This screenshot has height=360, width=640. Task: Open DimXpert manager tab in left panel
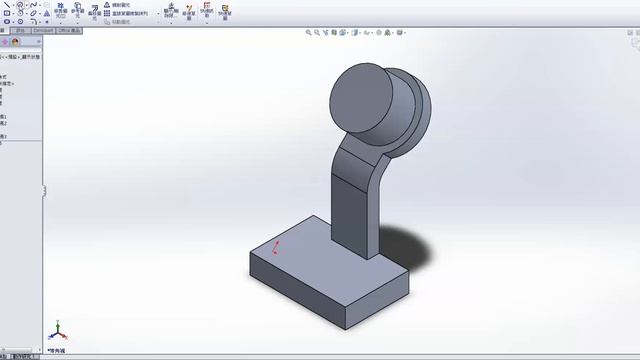coord(5,42)
